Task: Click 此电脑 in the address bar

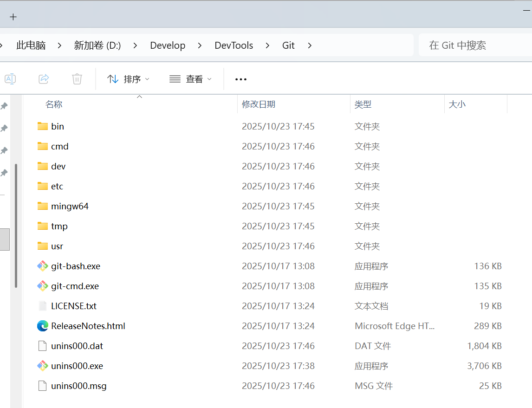Action: (31, 45)
